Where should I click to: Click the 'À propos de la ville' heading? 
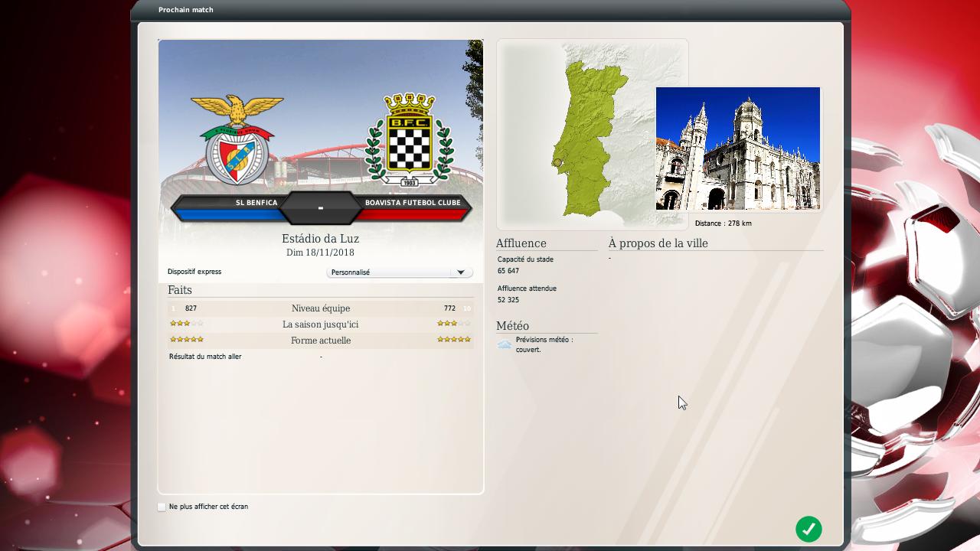658,243
